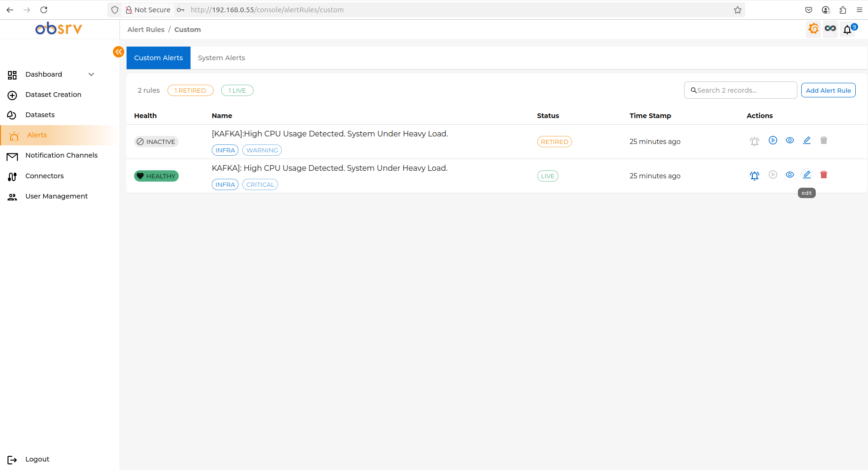
Task: Click the play icon on the LIVE rule
Action: [773, 175]
